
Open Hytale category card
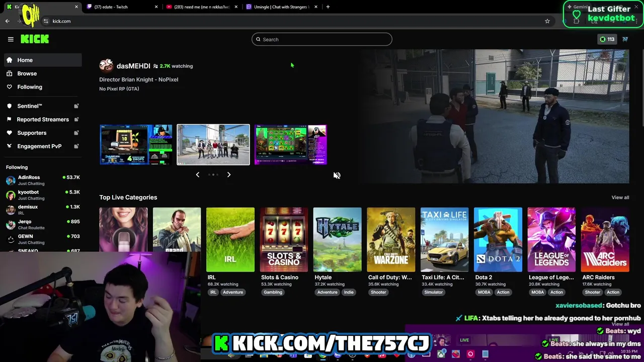(x=337, y=240)
